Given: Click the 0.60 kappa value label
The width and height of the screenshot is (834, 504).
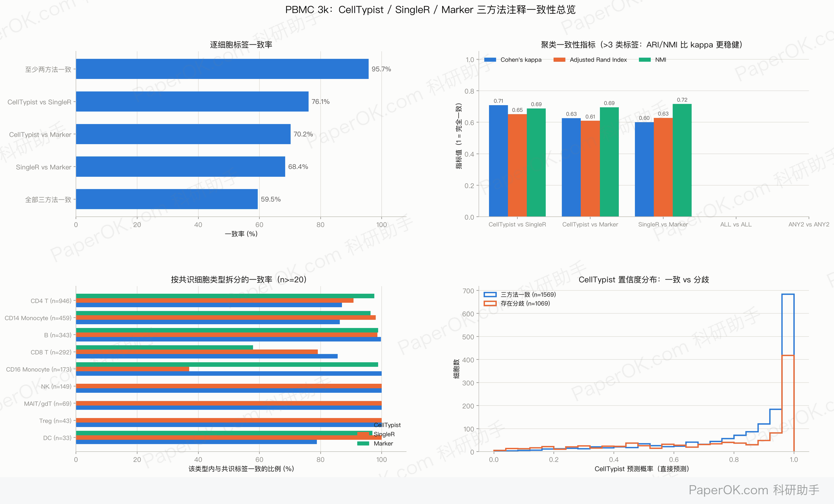Looking at the screenshot, I should click(644, 118).
